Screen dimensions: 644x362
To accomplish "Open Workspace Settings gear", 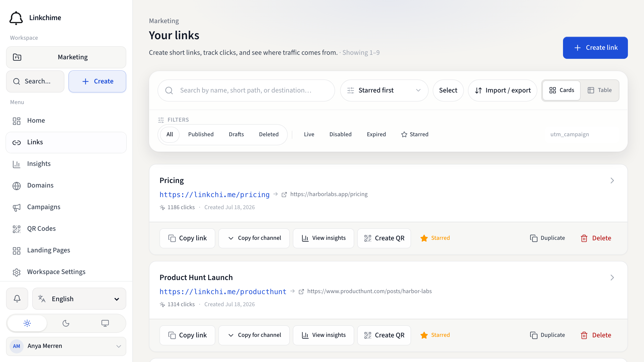I will [x=66, y=272].
